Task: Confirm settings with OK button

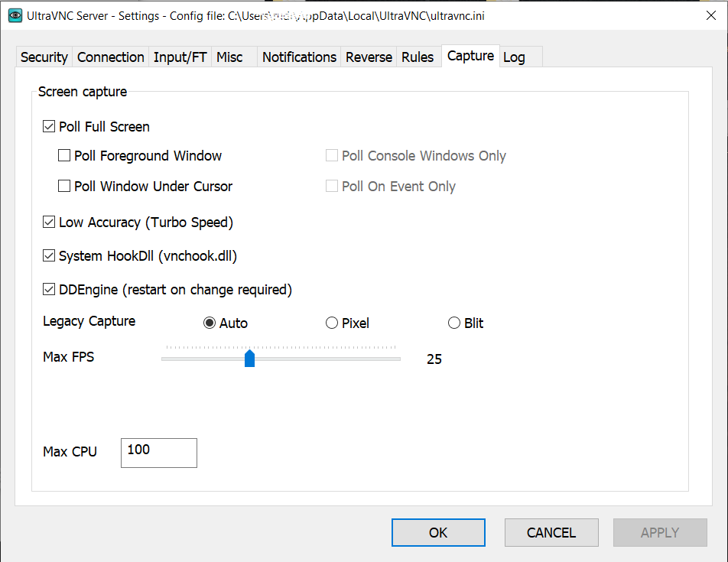Action: coord(438,532)
